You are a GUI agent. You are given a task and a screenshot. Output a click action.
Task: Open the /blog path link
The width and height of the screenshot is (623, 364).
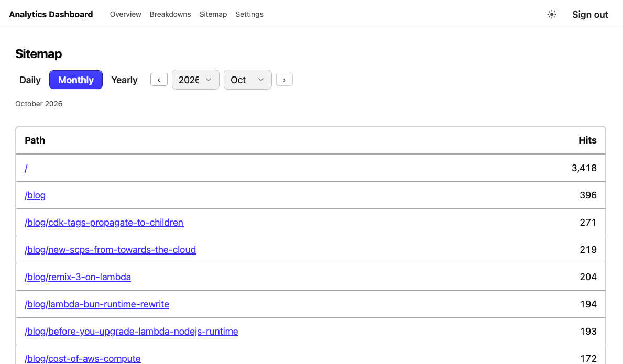[x=35, y=195]
